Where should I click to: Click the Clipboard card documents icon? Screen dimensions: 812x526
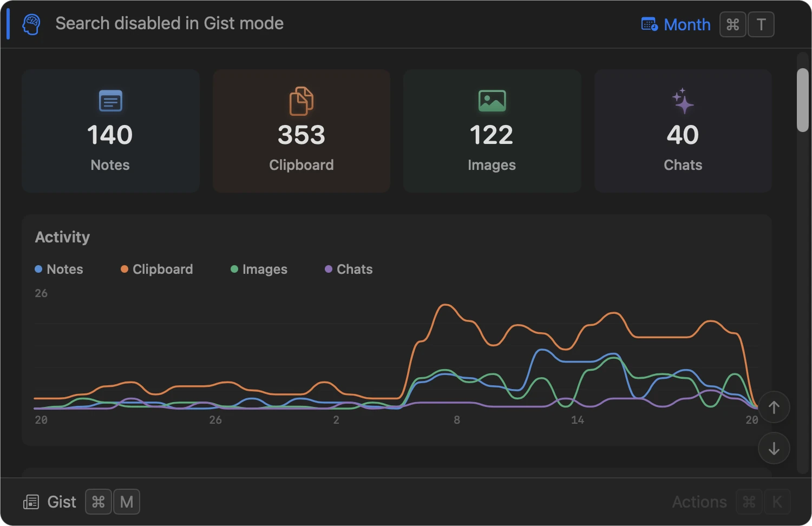point(302,101)
